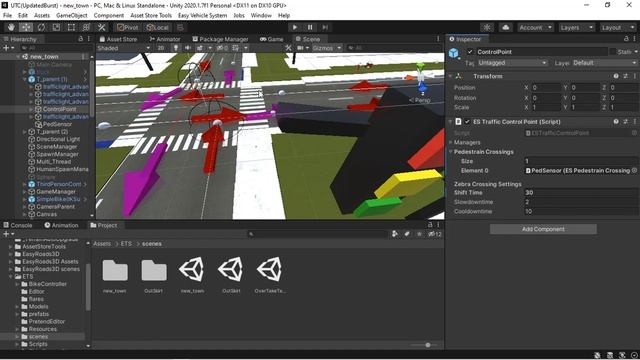
Task: Toggle scene audio speaker icon
Action: click(188, 48)
